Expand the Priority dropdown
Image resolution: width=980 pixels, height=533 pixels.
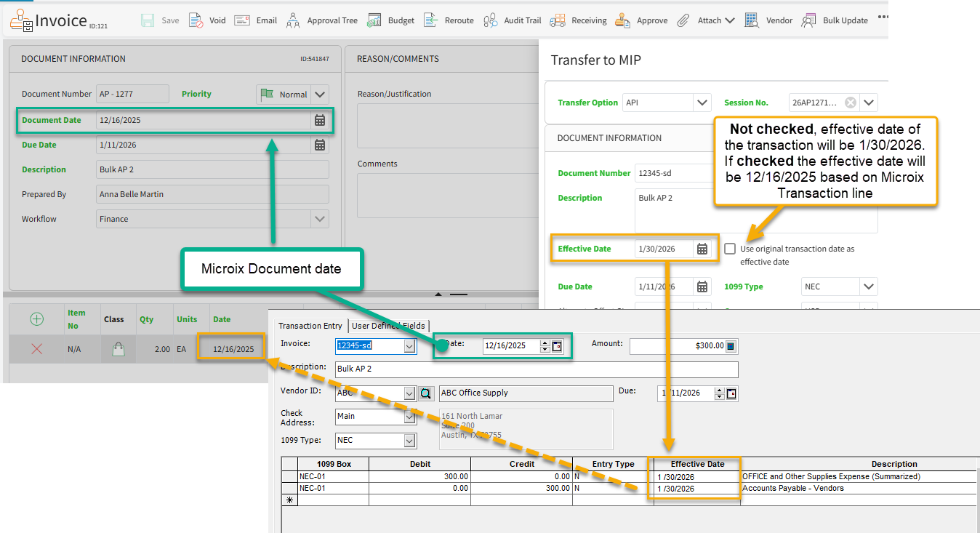(x=321, y=95)
